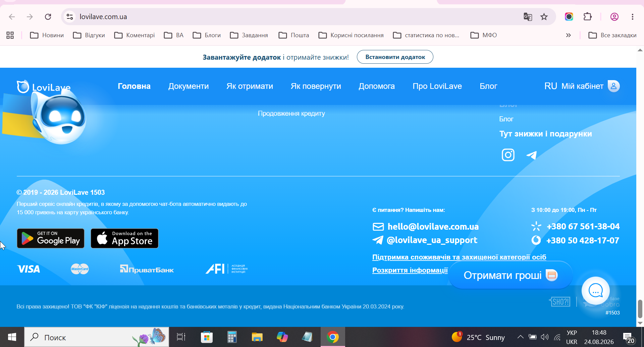The height and width of the screenshot is (347, 644).
Task: Bookmark this page with the star icon
Action: [x=544, y=17]
